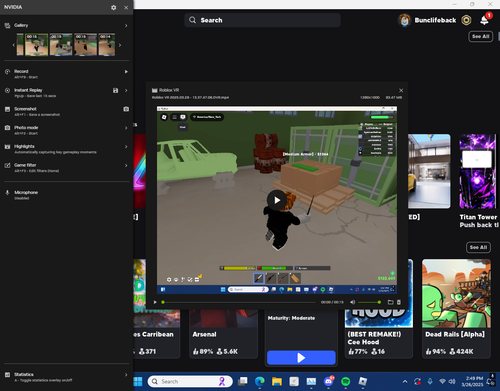Delete the clip with the trash icon
Image resolution: width=500 pixels, height=391 pixels.
[399, 302]
